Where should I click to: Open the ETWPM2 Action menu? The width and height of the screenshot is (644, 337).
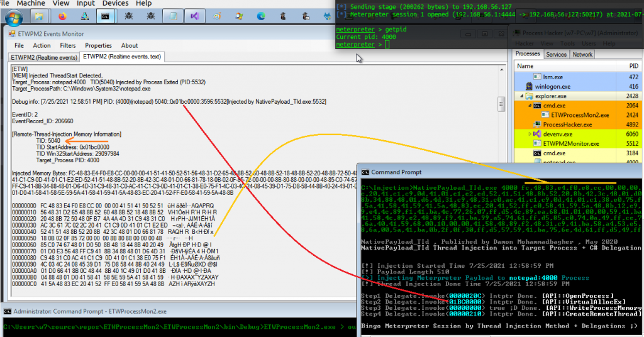[42, 45]
